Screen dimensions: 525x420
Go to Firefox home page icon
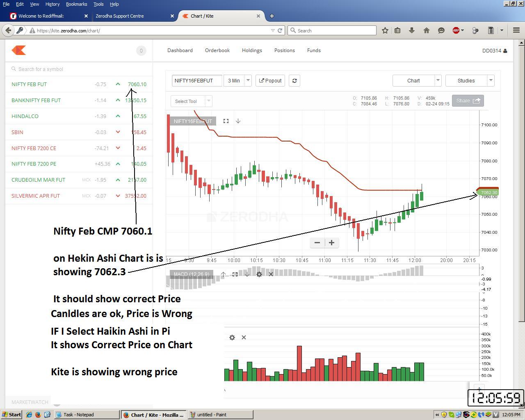[427, 30]
